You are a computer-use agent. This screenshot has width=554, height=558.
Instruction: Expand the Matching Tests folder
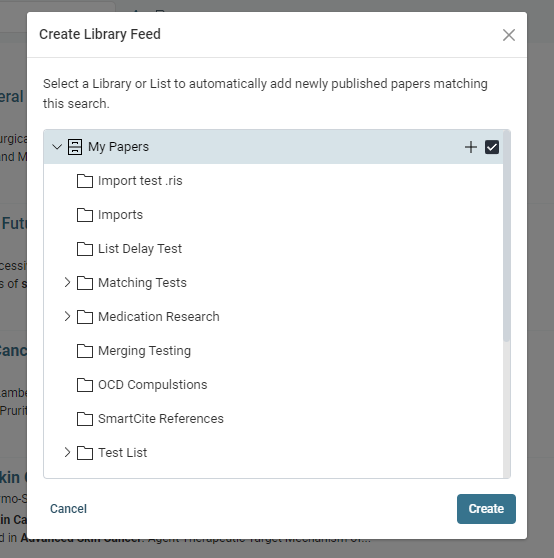pyautogui.click(x=67, y=283)
